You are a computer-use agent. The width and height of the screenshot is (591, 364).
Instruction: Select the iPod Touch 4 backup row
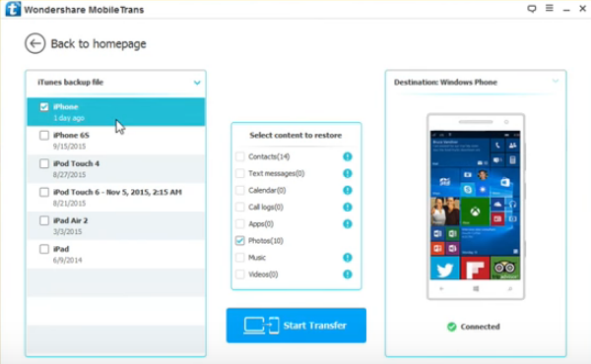(116, 169)
